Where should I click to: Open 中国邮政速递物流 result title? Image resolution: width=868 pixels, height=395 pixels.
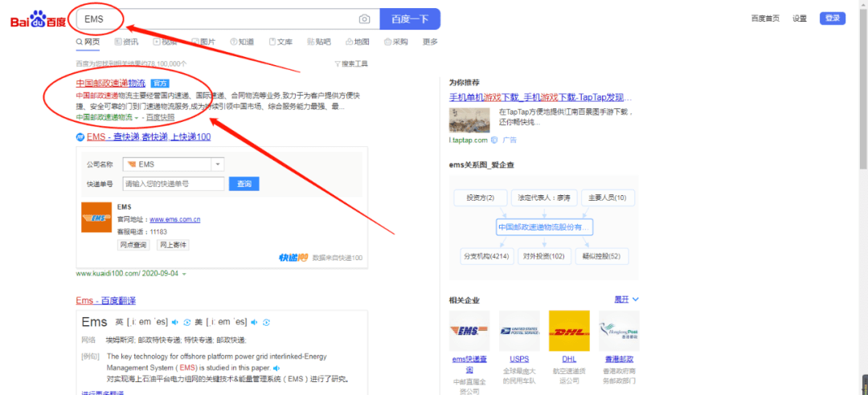click(x=111, y=83)
